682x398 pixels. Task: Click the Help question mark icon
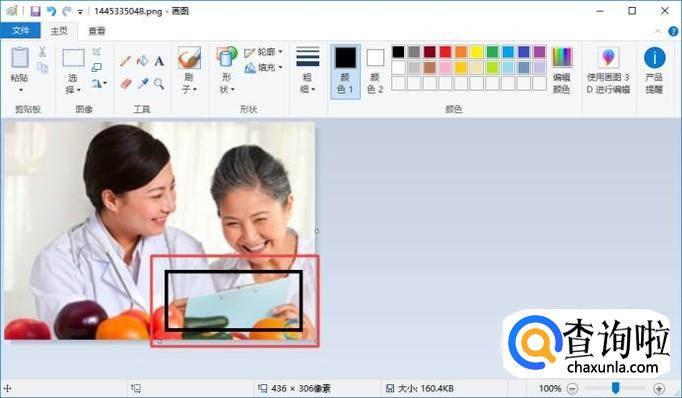673,31
